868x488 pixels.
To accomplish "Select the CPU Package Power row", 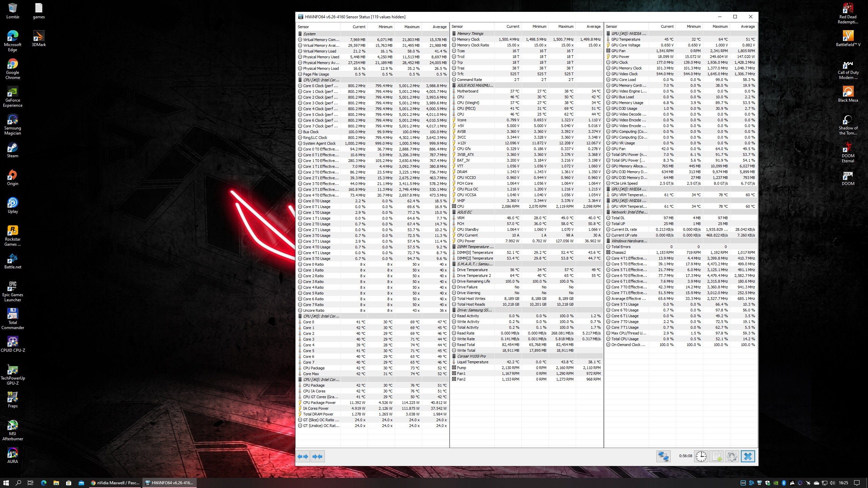I will pyautogui.click(x=372, y=403).
